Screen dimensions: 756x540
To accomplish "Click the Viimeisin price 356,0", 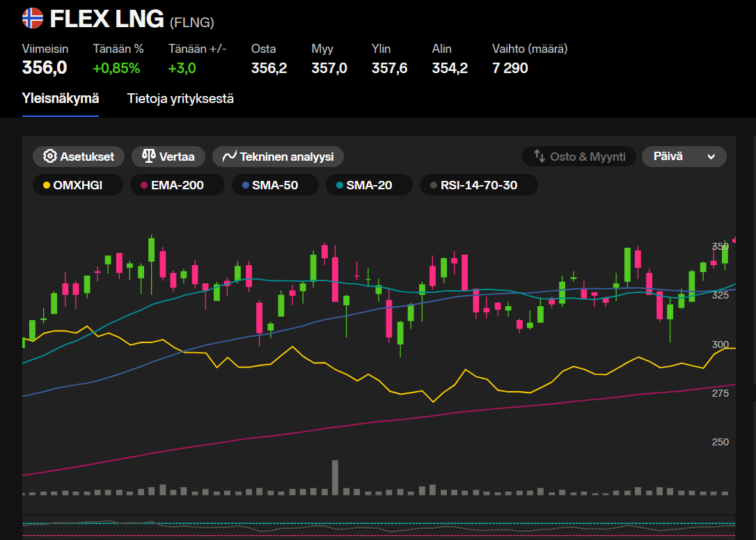I will pyautogui.click(x=45, y=68).
